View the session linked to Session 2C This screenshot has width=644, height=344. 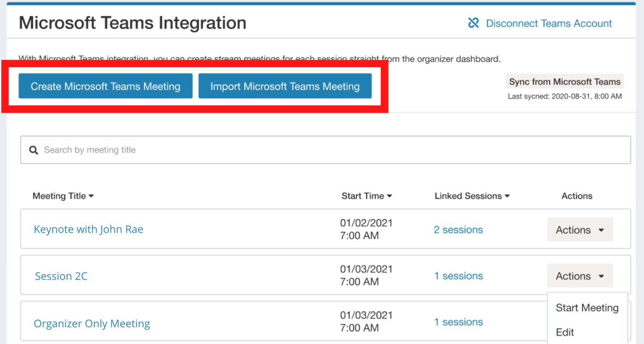point(458,276)
